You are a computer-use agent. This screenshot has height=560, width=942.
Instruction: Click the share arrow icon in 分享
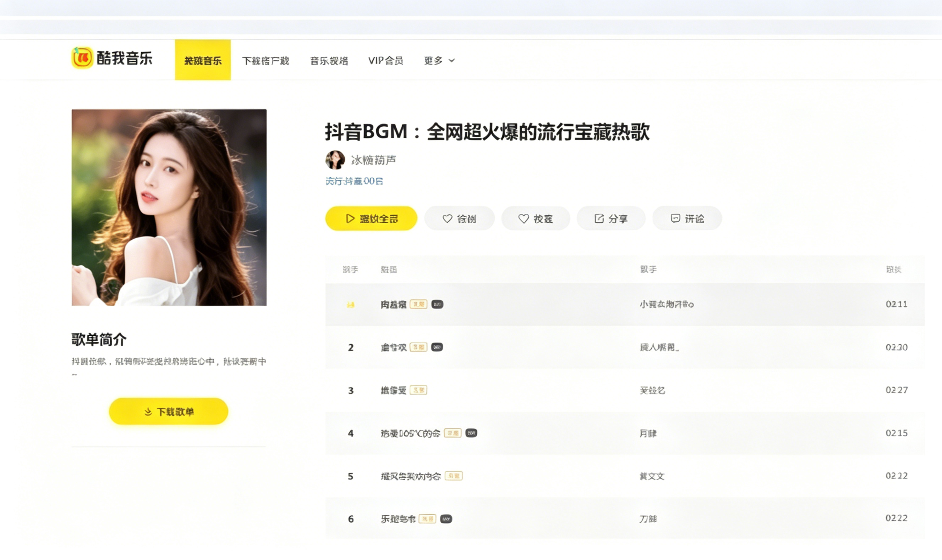(x=599, y=218)
